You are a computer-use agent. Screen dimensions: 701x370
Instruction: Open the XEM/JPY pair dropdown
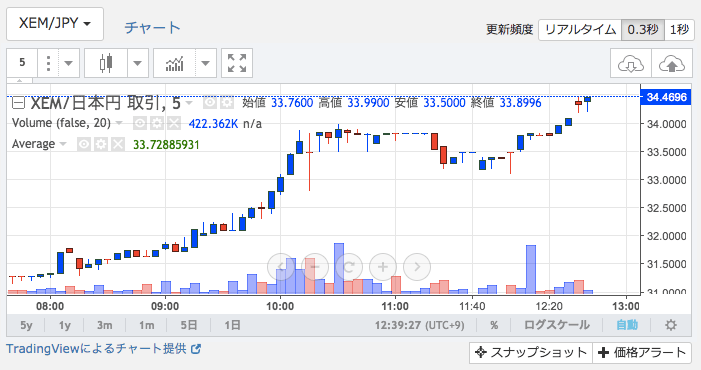[55, 24]
